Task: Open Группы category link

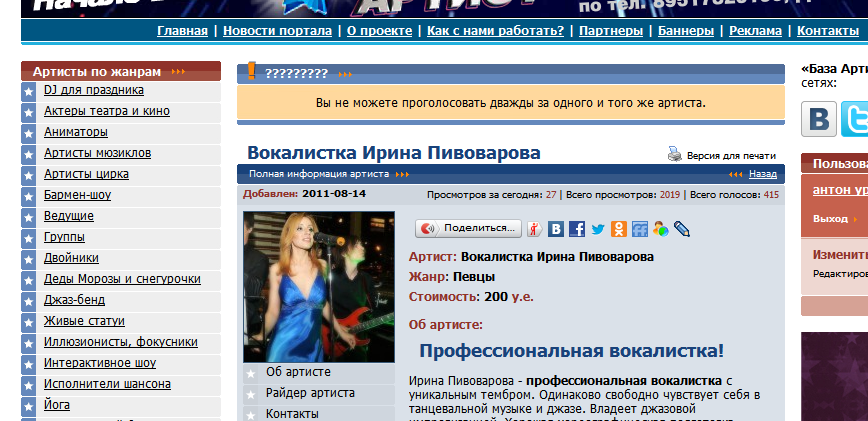Action: click(64, 237)
